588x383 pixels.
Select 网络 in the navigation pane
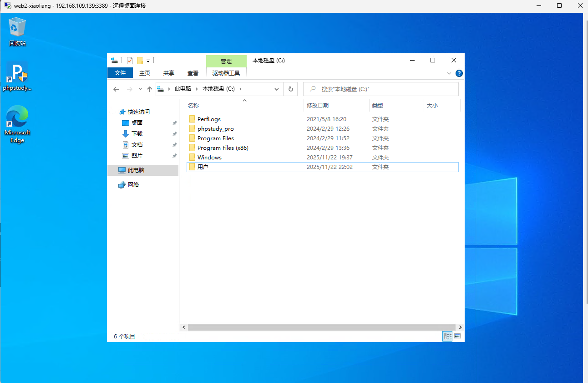(x=133, y=185)
